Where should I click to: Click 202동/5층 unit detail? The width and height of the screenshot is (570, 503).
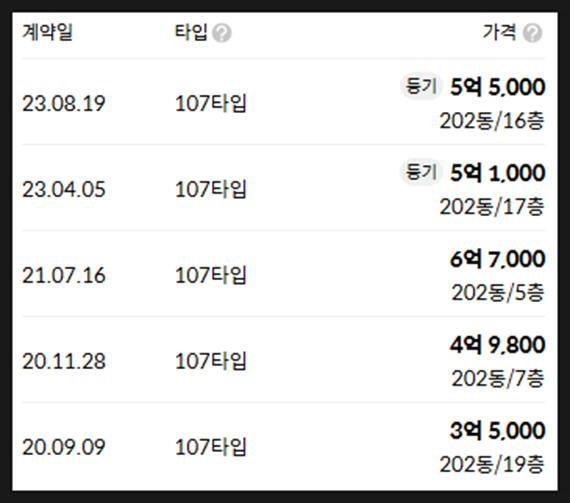pyautogui.click(x=498, y=292)
